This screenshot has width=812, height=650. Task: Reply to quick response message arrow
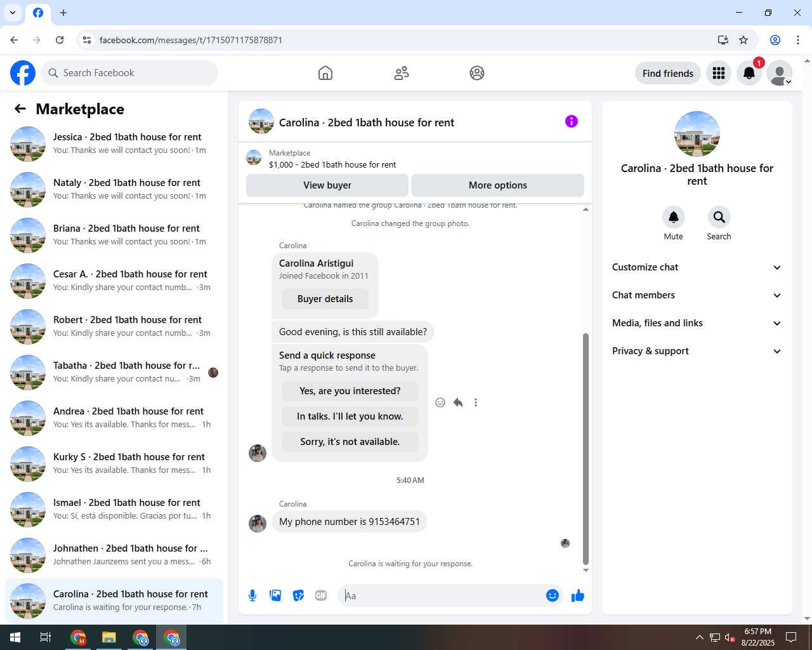click(458, 402)
